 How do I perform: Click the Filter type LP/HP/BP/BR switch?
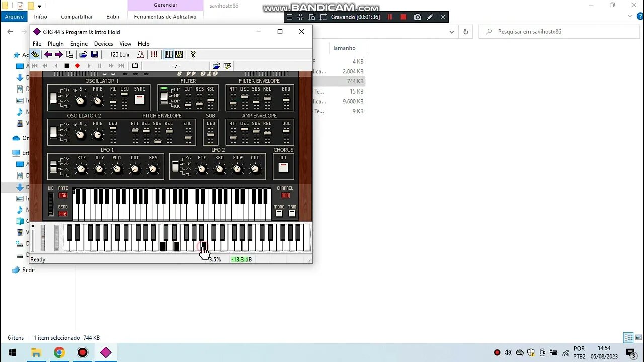164,98
